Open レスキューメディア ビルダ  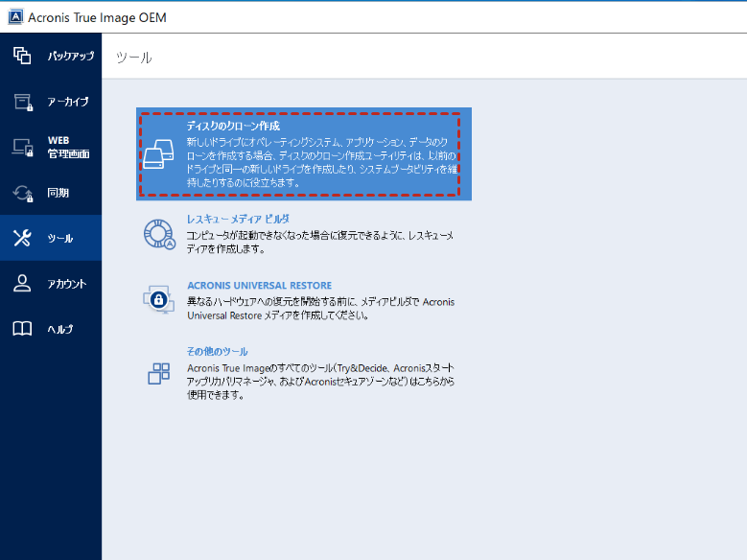[x=238, y=219]
